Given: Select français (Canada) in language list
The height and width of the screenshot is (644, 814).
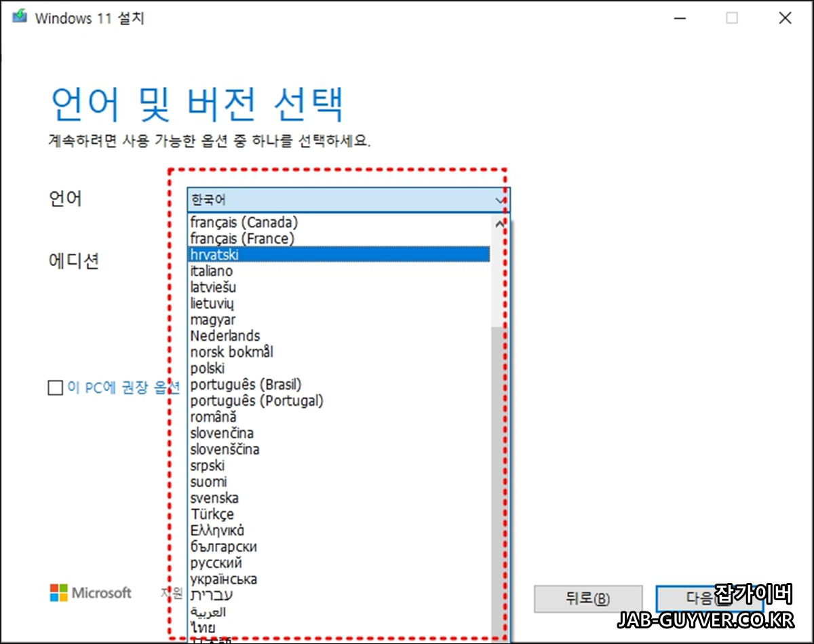Looking at the screenshot, I should (x=339, y=222).
